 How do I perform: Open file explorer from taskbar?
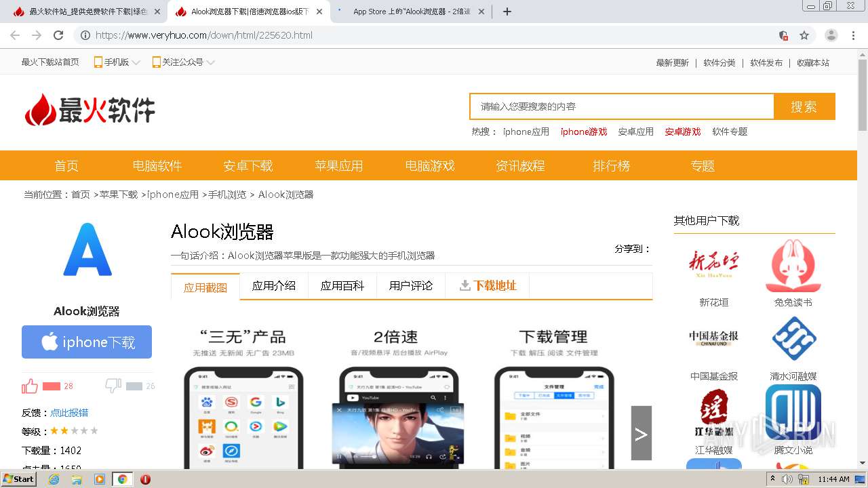pos(77,479)
